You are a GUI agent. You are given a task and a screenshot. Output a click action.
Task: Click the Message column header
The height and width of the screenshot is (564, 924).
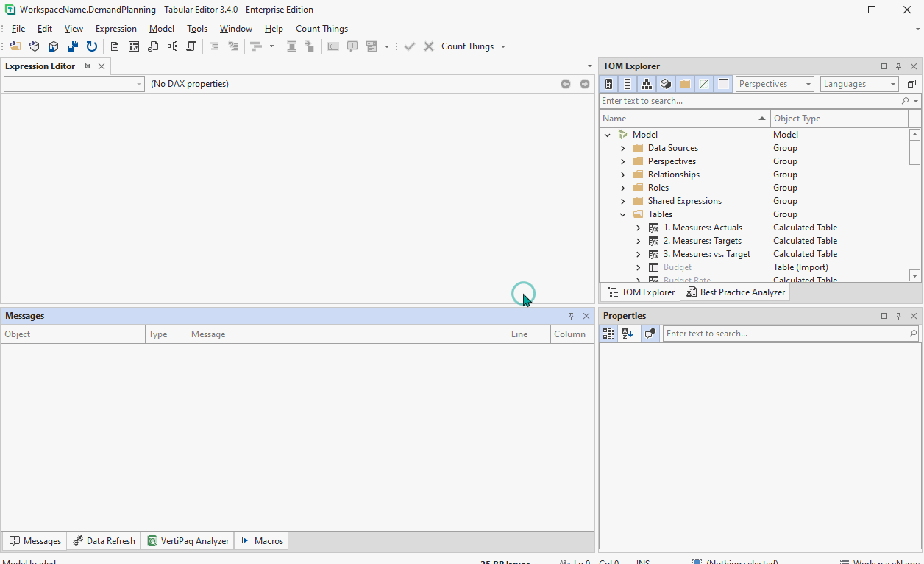coord(348,334)
